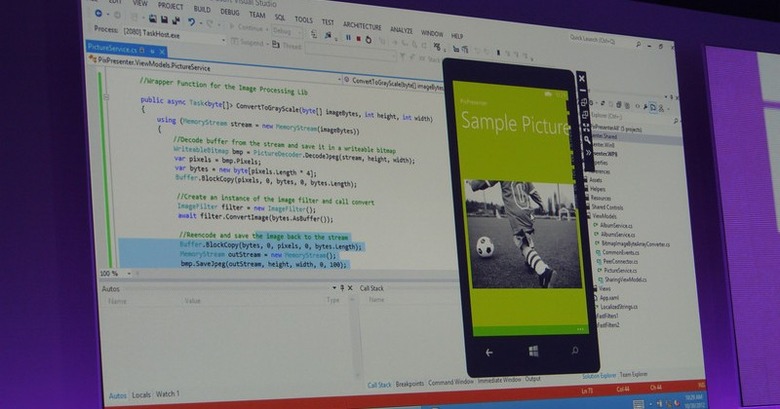Viewport: 780px width, 409px height.
Task: Pause debugging with the Break All icon
Action: coord(348,38)
